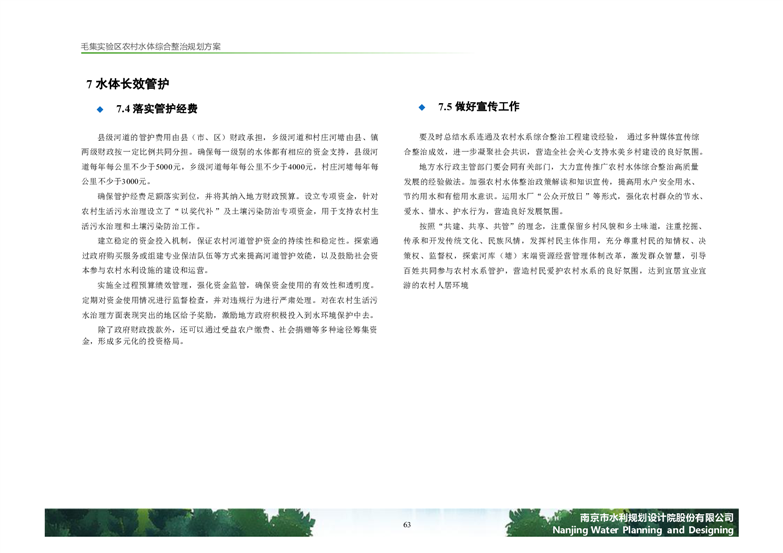Click the blue diamond bullet beside 7.4

[x=99, y=108]
